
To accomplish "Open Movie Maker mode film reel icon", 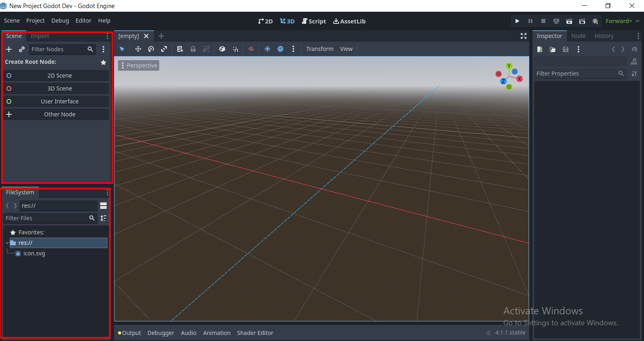I will coord(595,21).
